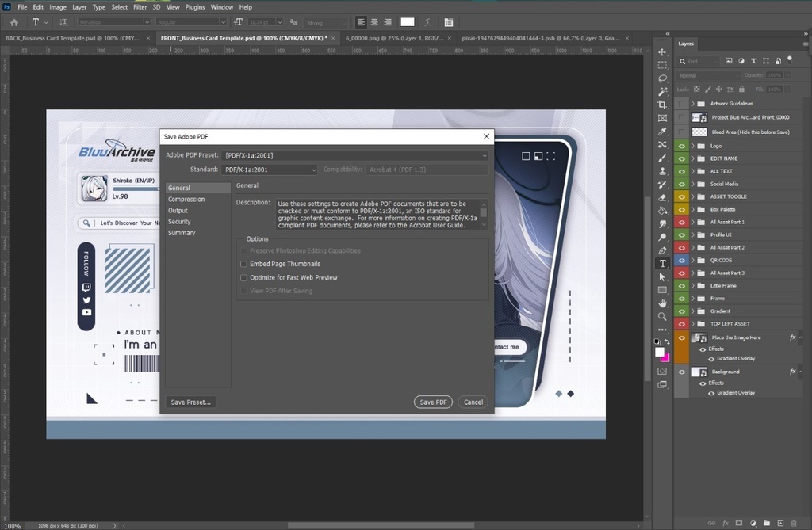
Task: Select the Eyedropper tool
Action: coord(662,132)
